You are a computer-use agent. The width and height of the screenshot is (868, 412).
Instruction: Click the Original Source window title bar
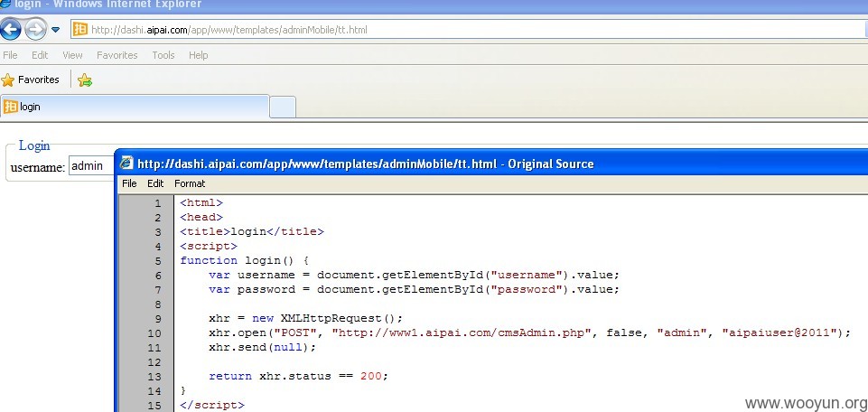tap(492, 164)
